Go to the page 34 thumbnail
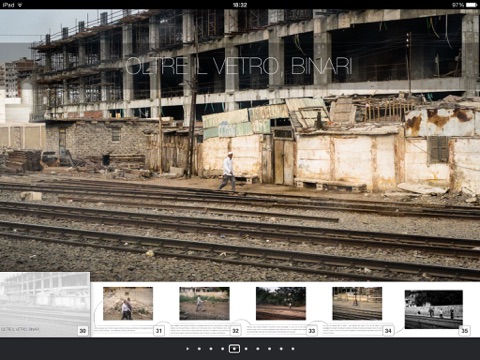This screenshot has width=480, height=360. click(x=357, y=304)
